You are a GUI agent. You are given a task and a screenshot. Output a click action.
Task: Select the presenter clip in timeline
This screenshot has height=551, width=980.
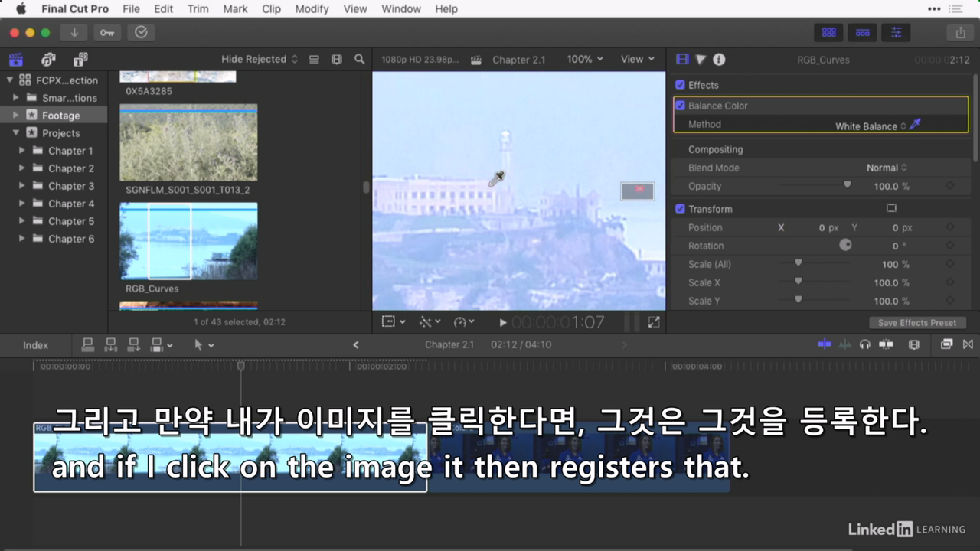click(x=578, y=456)
